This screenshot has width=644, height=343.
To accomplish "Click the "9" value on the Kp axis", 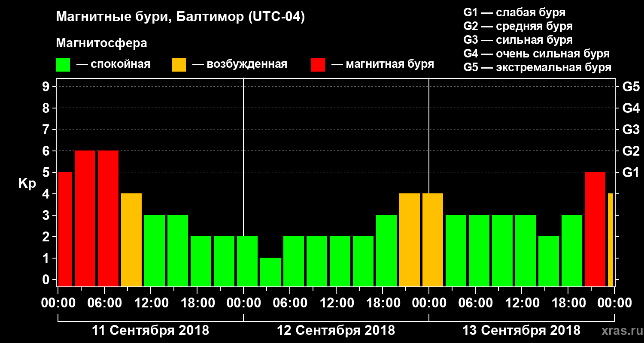I will (47, 87).
